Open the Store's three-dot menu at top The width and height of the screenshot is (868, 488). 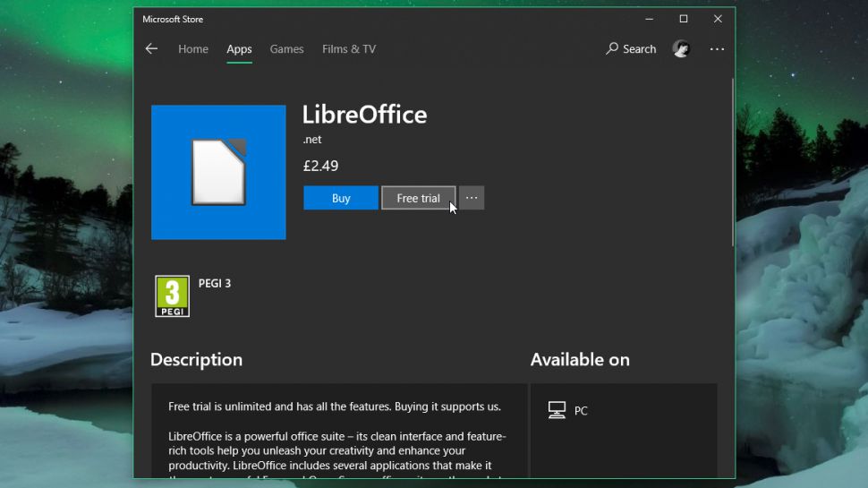click(x=717, y=49)
